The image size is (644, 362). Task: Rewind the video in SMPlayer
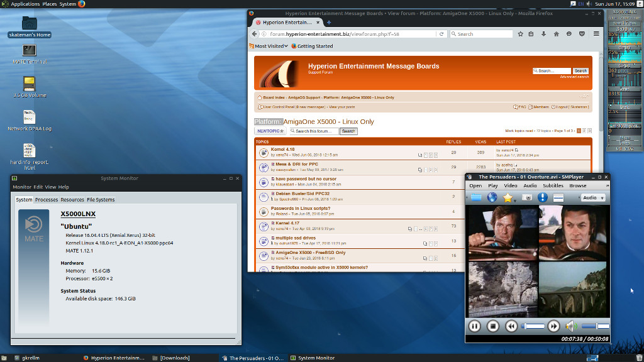tap(511, 326)
